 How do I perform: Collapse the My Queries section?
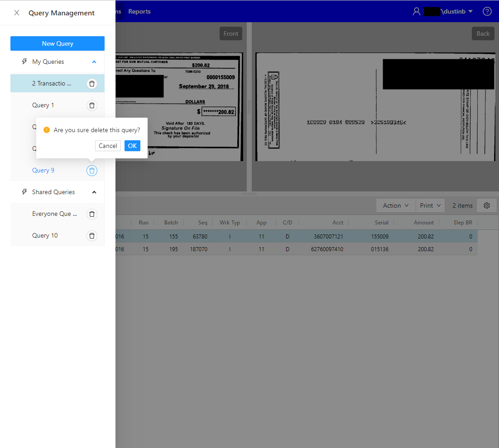(94, 62)
